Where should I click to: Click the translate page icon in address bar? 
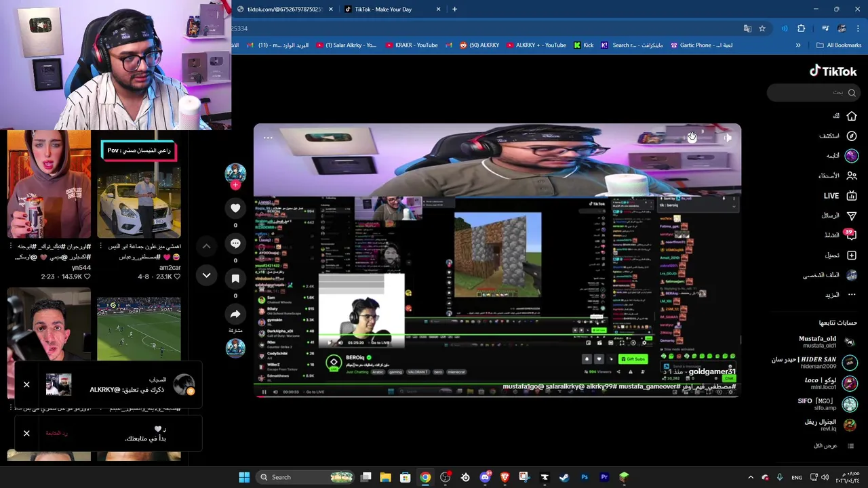[x=747, y=28]
